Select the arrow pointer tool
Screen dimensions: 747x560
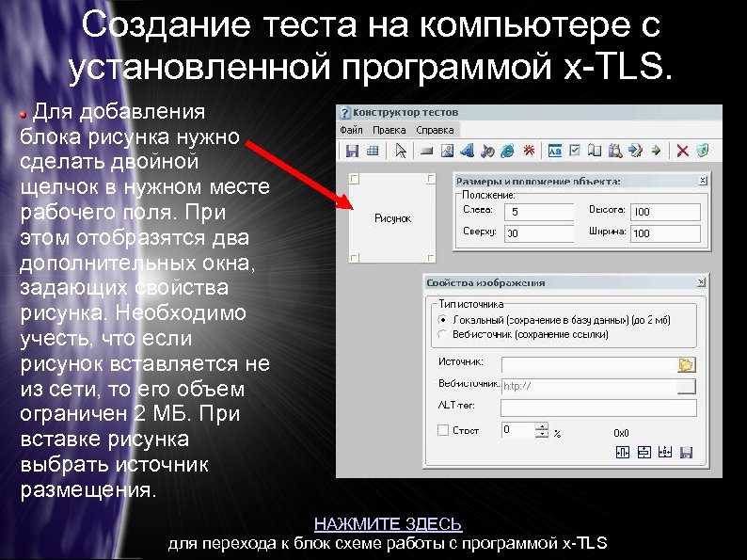coord(401,152)
